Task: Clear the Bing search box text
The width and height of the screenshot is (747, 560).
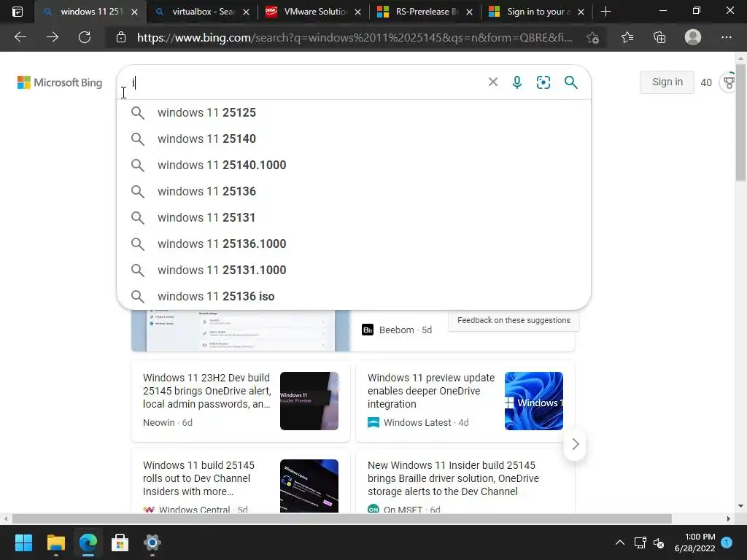Action: click(x=493, y=82)
